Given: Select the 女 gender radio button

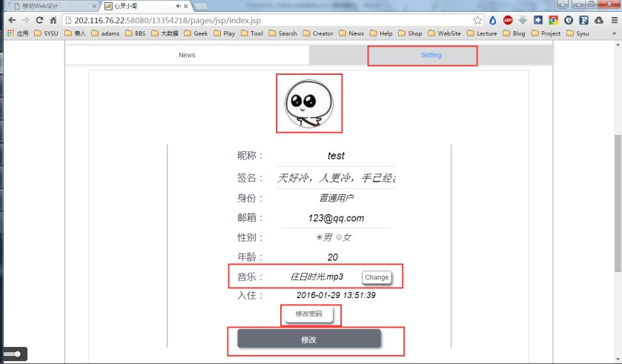Looking at the screenshot, I should tap(339, 237).
